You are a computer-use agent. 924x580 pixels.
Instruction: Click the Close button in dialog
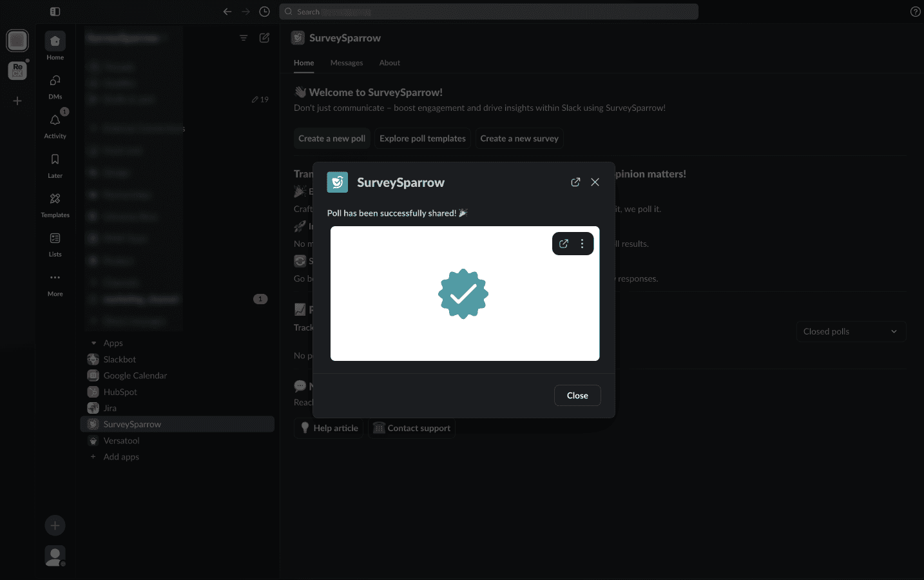click(x=577, y=396)
